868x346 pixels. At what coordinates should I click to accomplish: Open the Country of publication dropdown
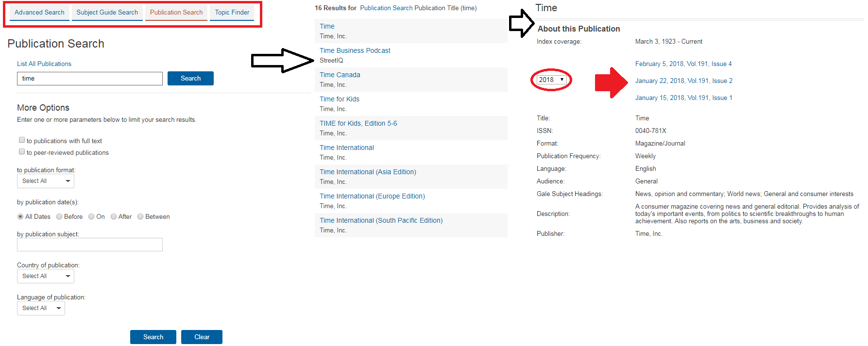(x=46, y=276)
